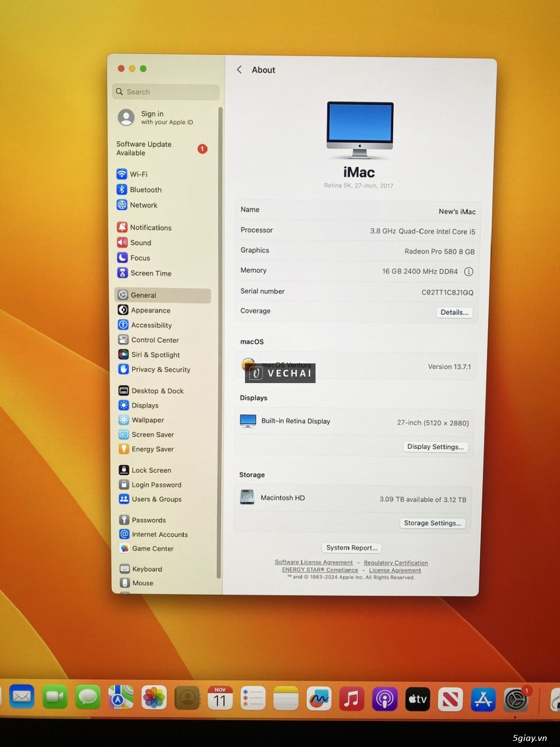Click the sidebar vertical scrollbar
Viewport: 560px width, 747px height.
coord(219,342)
